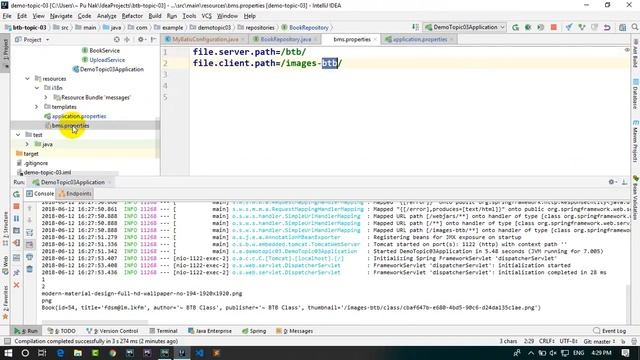Select DemoTopic03Application class in tree
This screenshot has width=640, height=360.
point(111,69)
